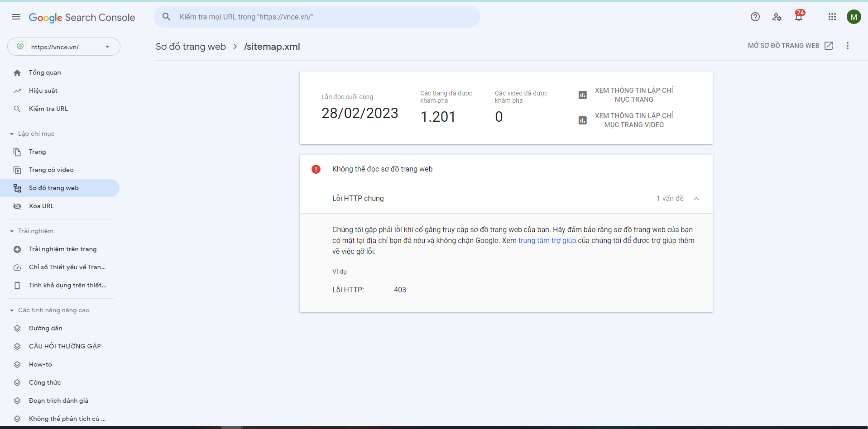Open the Google apps grid
Screen dimensions: 868x429
pyautogui.click(x=832, y=17)
